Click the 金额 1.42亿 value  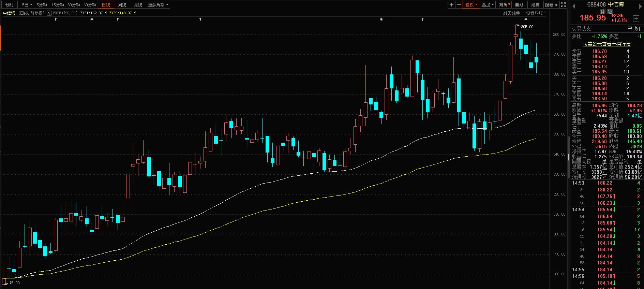tap(635, 116)
